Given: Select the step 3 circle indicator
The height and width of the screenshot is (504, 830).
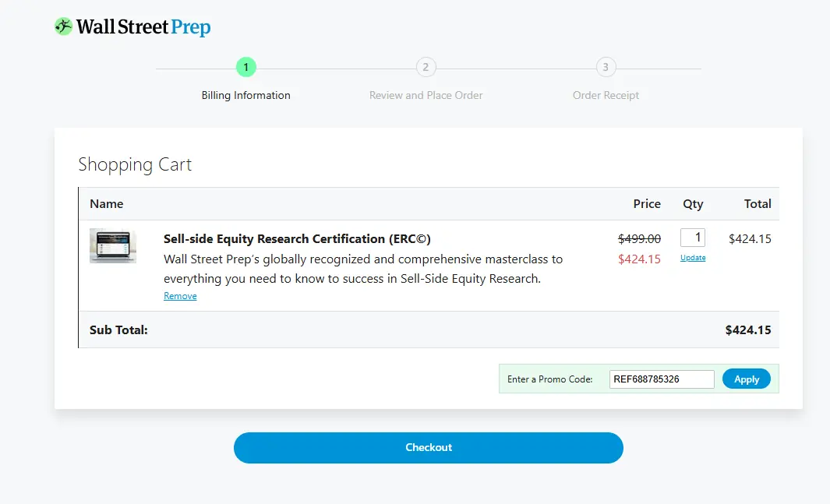Looking at the screenshot, I should 606,67.
